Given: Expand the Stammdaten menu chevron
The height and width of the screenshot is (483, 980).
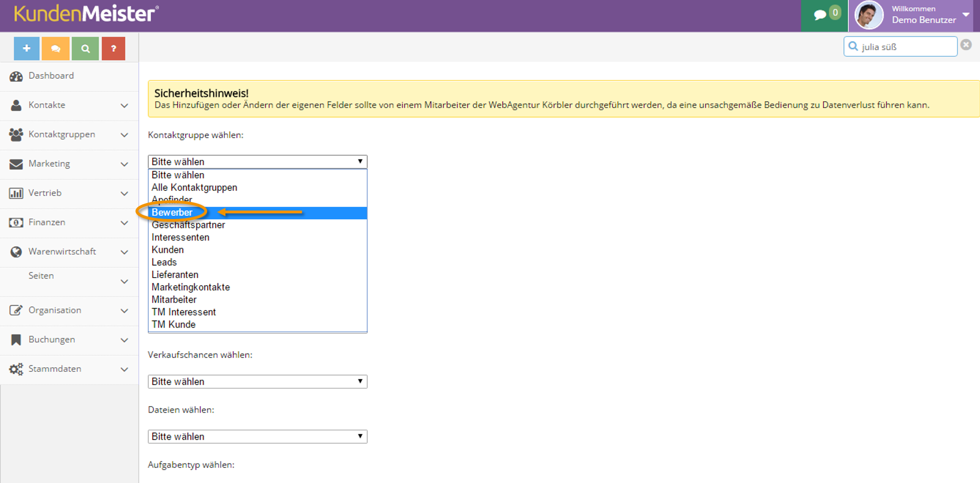Looking at the screenshot, I should coord(124,370).
